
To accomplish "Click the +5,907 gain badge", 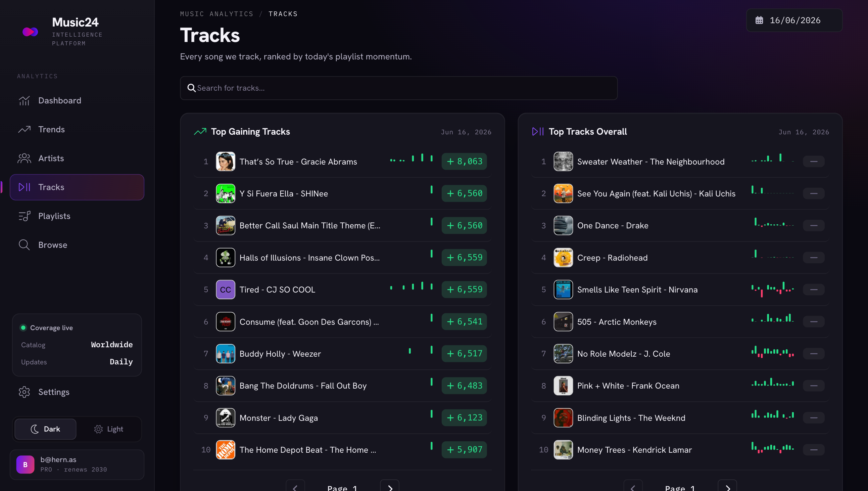I will [x=464, y=450].
